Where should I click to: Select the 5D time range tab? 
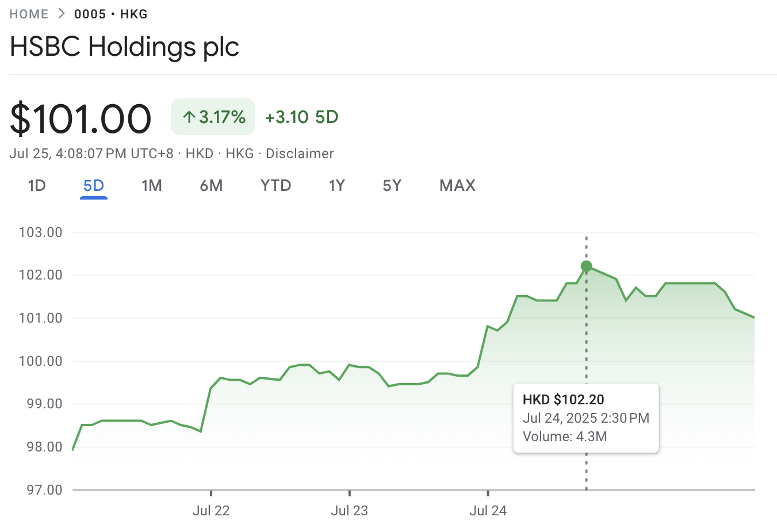[x=94, y=186]
